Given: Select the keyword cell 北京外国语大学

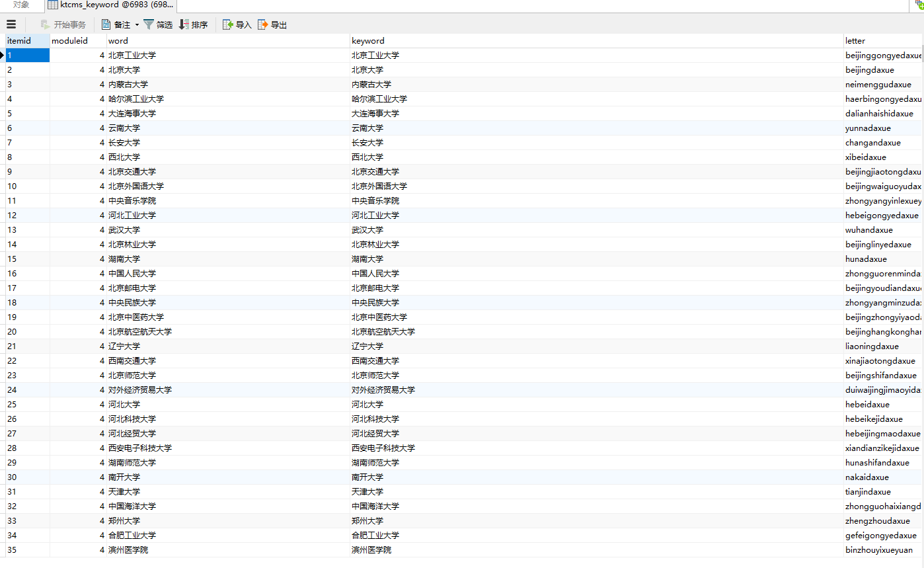Looking at the screenshot, I should point(597,186).
